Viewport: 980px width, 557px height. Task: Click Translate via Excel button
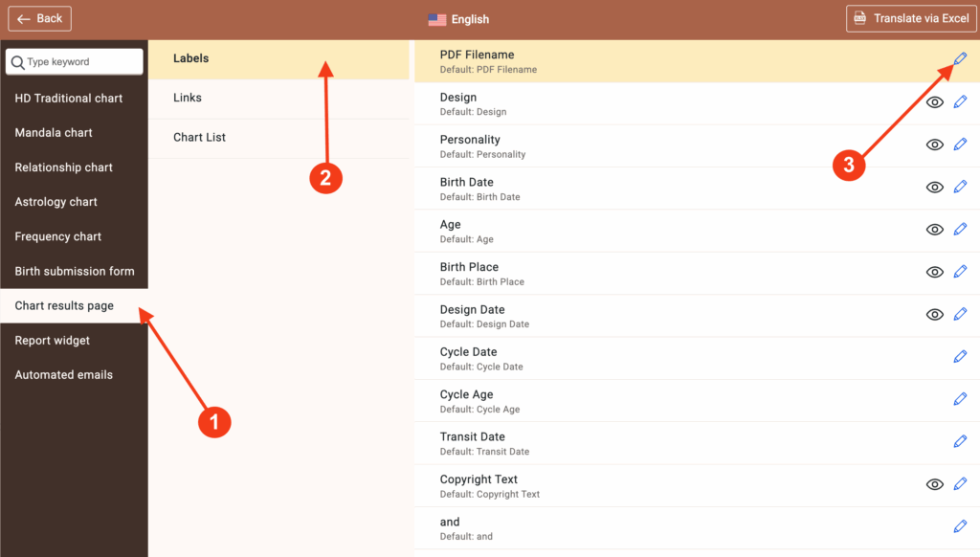(x=910, y=18)
